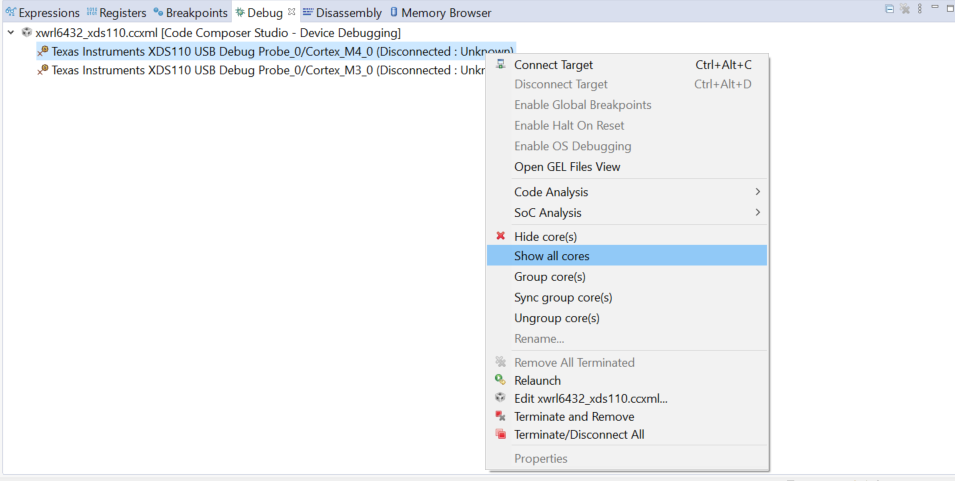Image resolution: width=955 pixels, height=481 pixels.
Task: Click the Terminate and Remove icon
Action: [x=501, y=416]
